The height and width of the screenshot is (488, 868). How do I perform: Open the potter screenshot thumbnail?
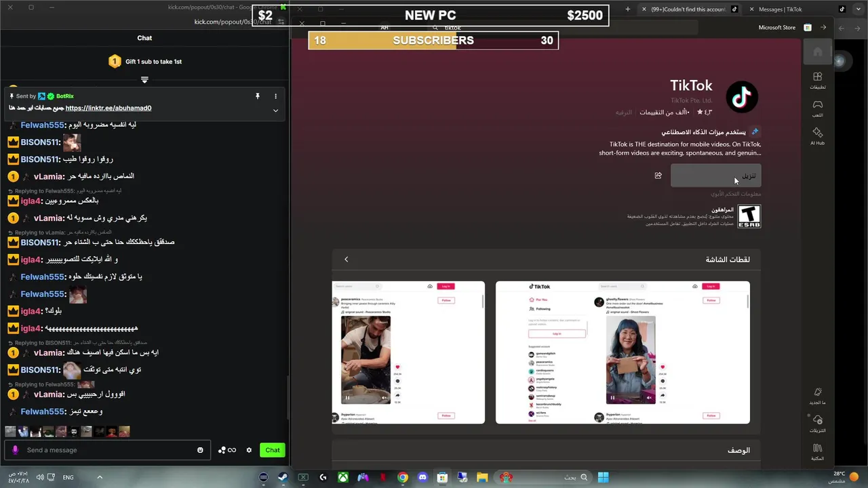tap(408, 352)
